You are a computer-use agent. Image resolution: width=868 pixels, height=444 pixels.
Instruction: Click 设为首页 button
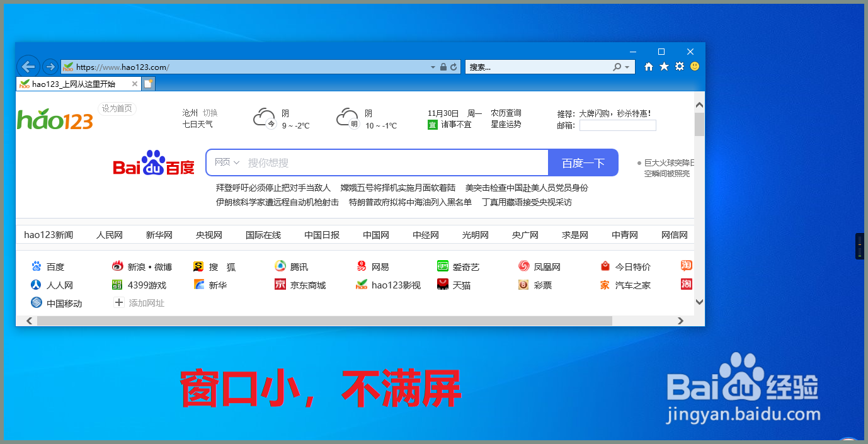point(117,108)
